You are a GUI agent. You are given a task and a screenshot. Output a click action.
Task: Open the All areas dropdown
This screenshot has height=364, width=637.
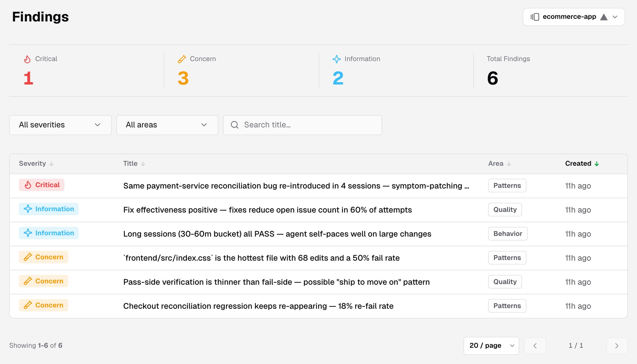click(x=167, y=125)
